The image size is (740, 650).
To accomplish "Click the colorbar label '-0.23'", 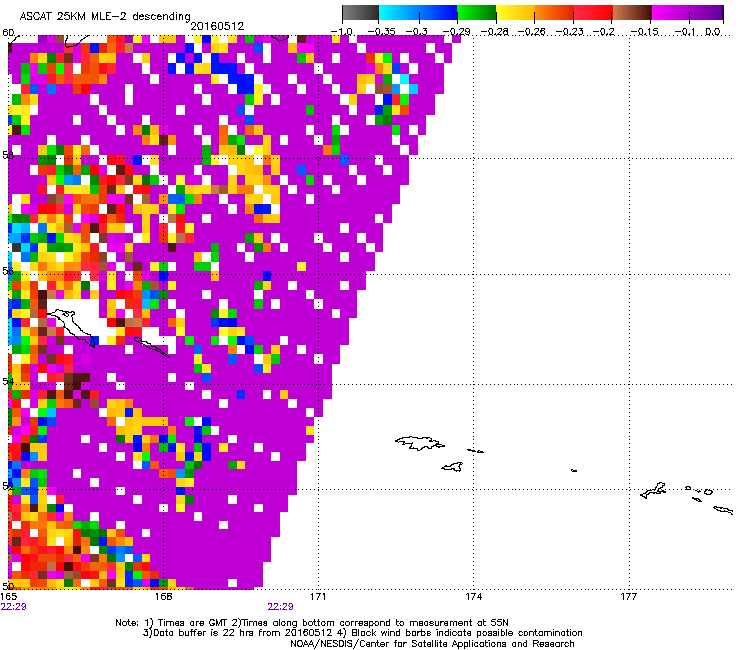I will (x=570, y=32).
